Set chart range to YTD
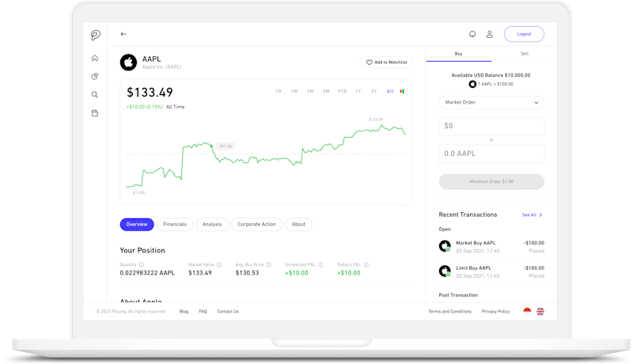The height and width of the screenshot is (364, 633). [342, 91]
